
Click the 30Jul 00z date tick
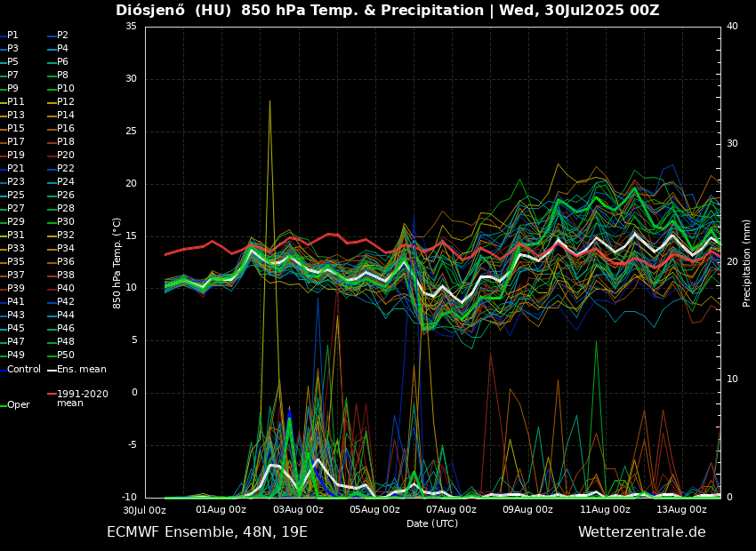pyautogui.click(x=144, y=510)
